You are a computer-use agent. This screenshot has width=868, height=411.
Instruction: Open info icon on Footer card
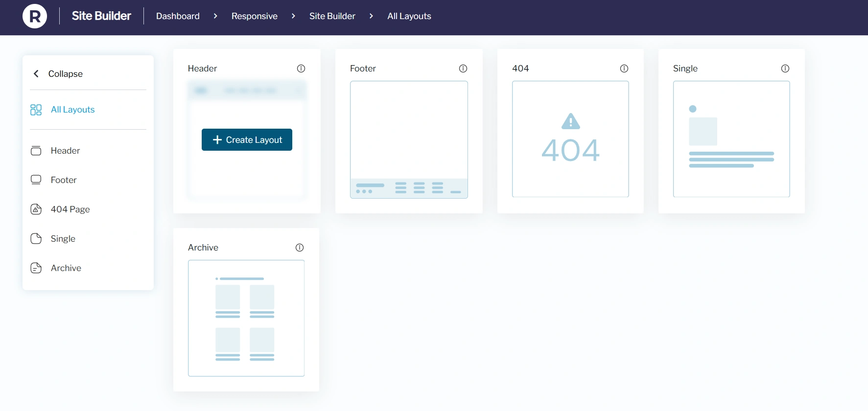463,68
